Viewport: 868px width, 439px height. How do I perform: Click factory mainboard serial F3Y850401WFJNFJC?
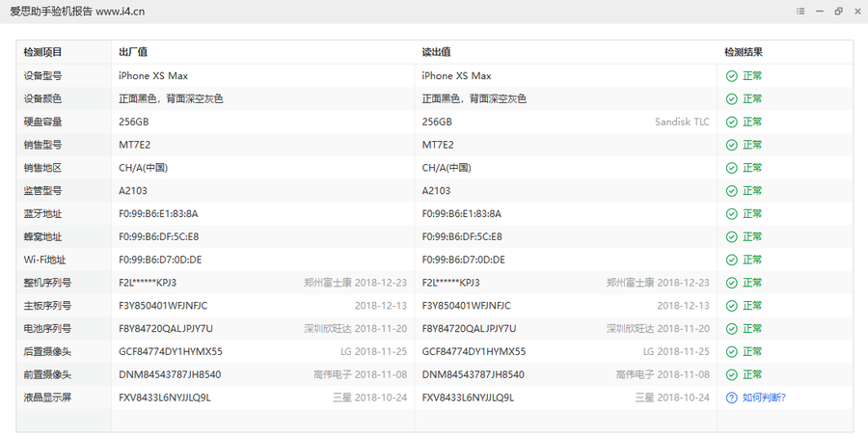(163, 306)
